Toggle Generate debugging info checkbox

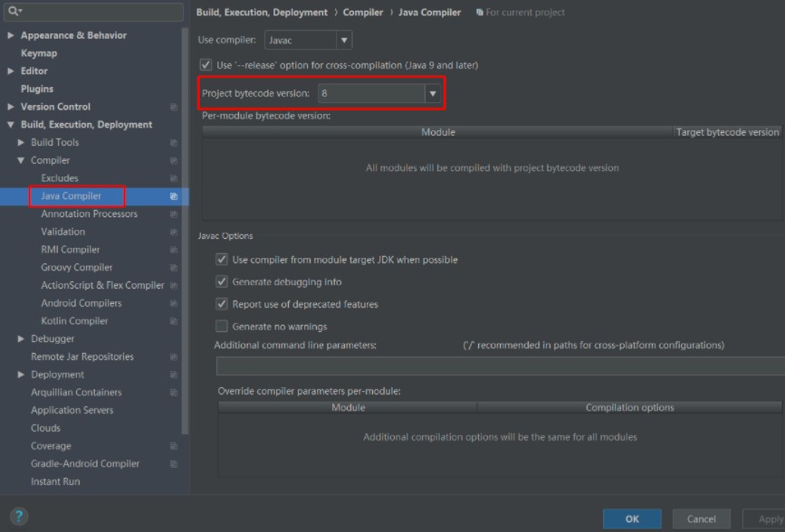click(x=222, y=282)
